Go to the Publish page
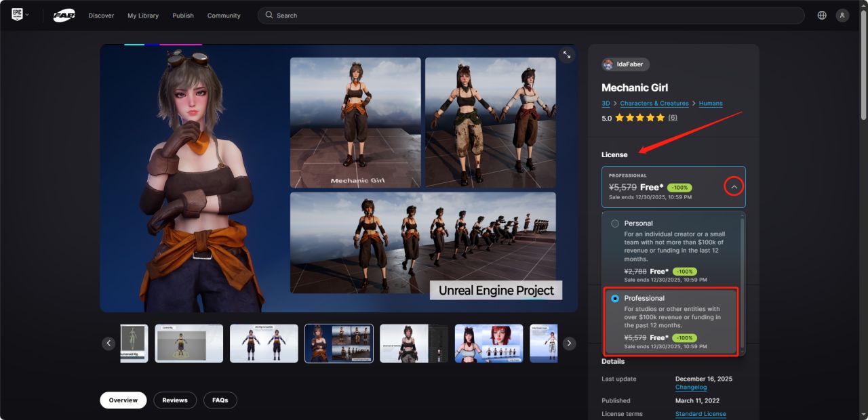The image size is (868, 420). (x=183, y=16)
